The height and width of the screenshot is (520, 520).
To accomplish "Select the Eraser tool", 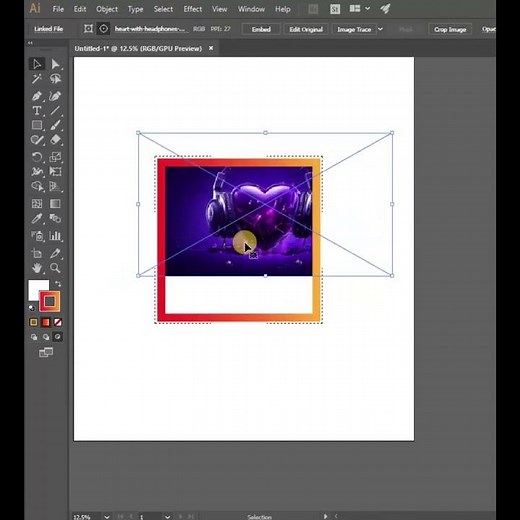I will pyautogui.click(x=55, y=140).
